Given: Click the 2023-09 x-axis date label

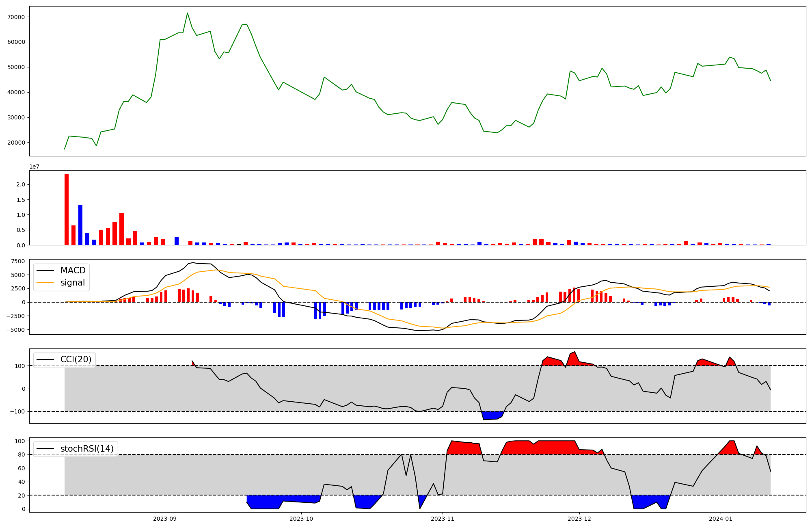Looking at the screenshot, I should point(165,519).
